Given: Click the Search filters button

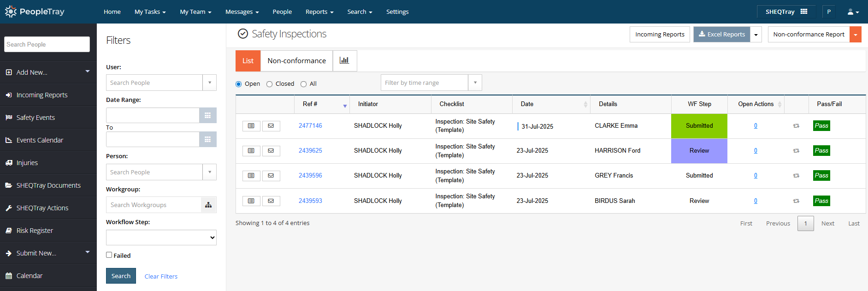Looking at the screenshot, I should coord(121,276).
